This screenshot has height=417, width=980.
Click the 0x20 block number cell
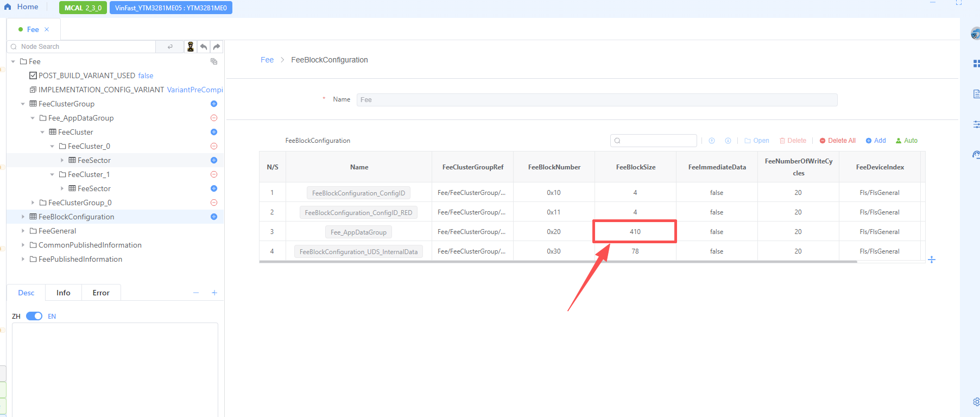point(554,232)
